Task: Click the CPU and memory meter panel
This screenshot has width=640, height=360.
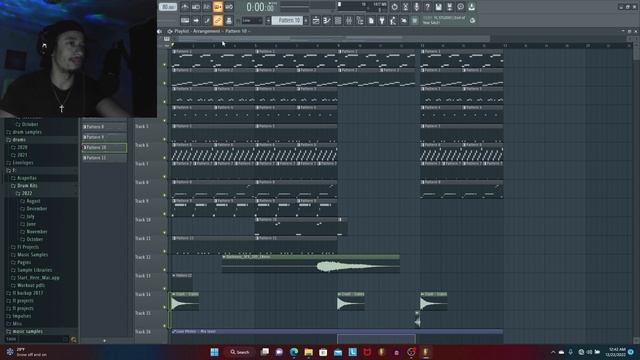Action: tap(361, 7)
